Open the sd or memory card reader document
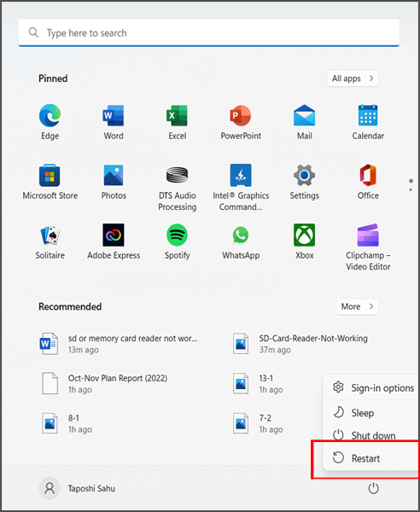This screenshot has width=420, height=512. point(119,344)
